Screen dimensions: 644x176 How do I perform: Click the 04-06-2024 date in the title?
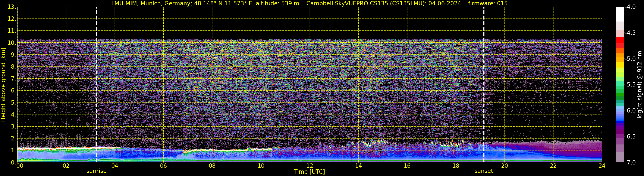445,3
